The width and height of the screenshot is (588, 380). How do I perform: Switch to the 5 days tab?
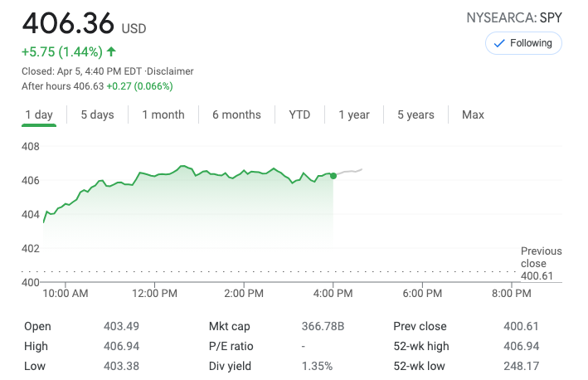97,114
